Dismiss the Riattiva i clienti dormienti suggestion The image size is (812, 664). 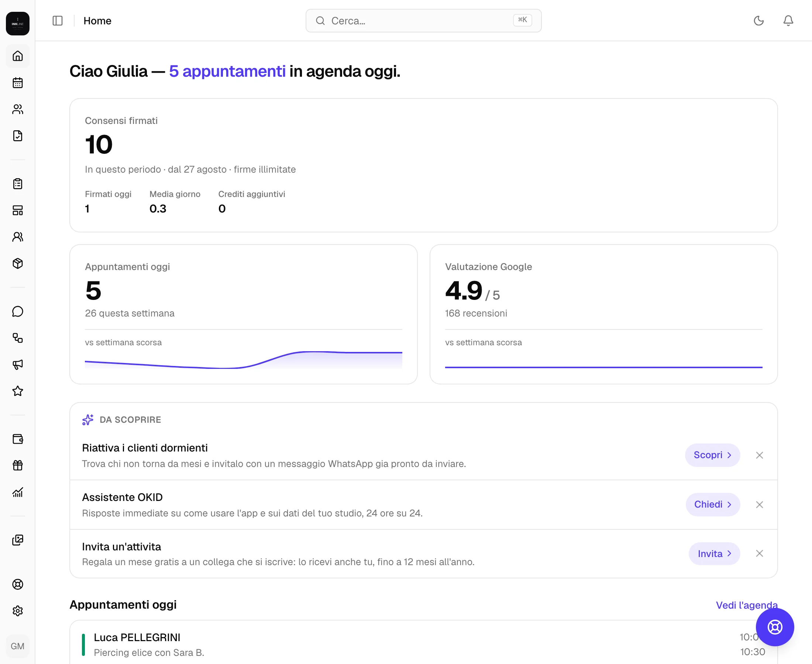(760, 455)
